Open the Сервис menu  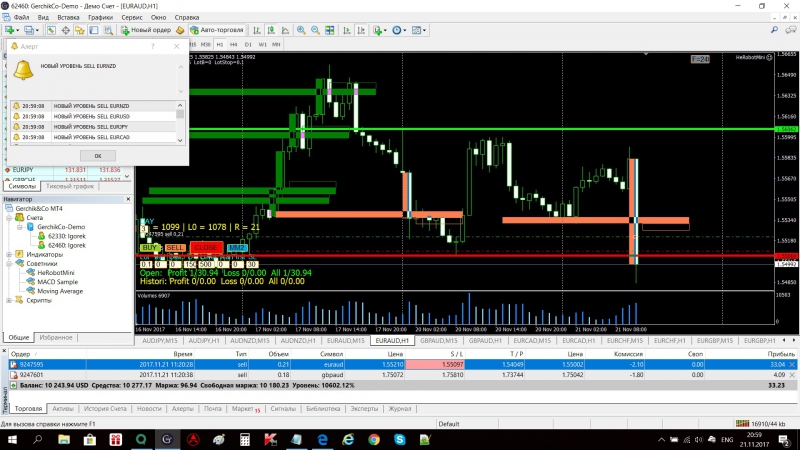(132, 17)
